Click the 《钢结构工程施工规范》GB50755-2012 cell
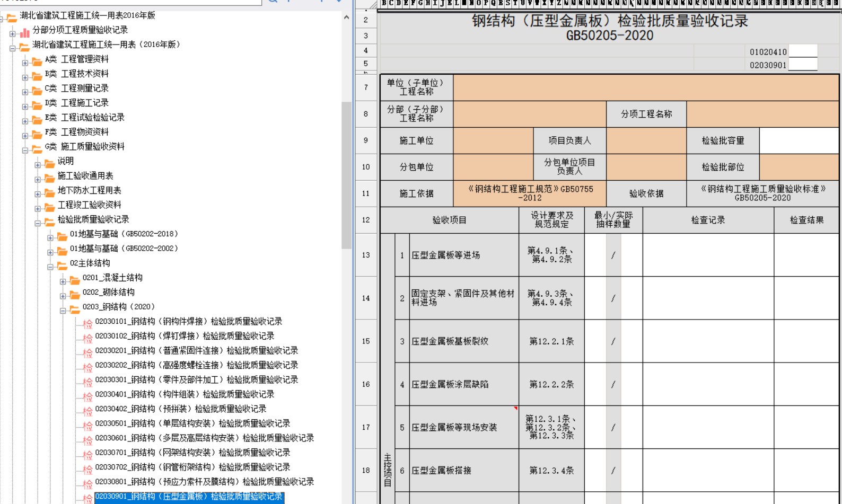Screen dimensions: 842x504 click(x=530, y=193)
